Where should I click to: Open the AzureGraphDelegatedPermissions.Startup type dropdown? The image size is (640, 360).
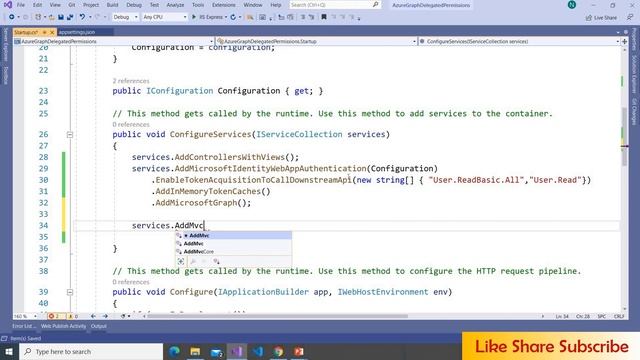[316, 41]
